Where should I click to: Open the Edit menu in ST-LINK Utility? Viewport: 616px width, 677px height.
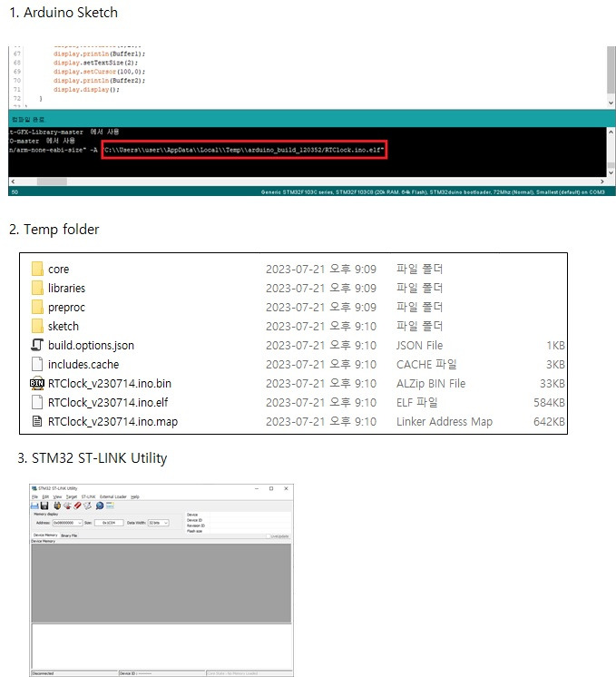click(x=45, y=496)
